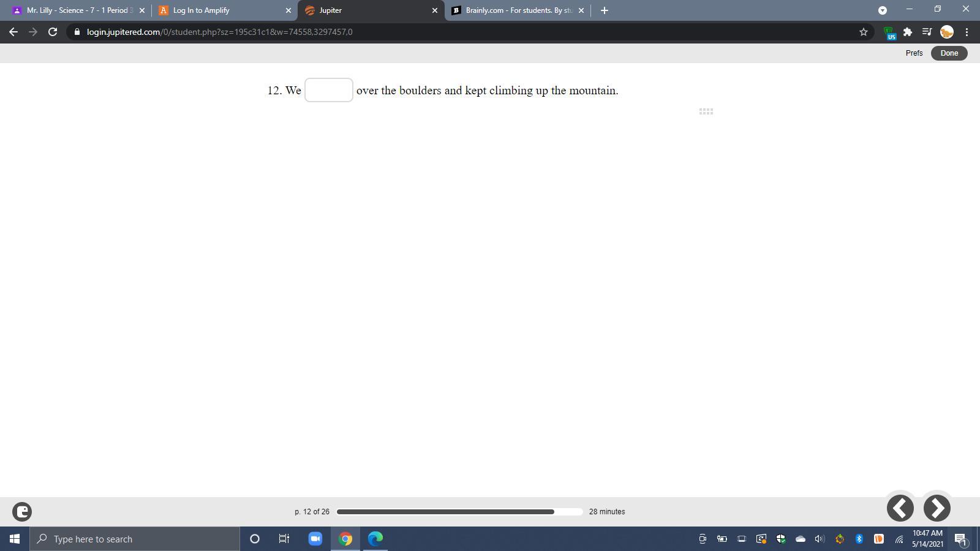Click the OneDrive cloud tray icon
This screenshot has width=980, height=551.
800,539
